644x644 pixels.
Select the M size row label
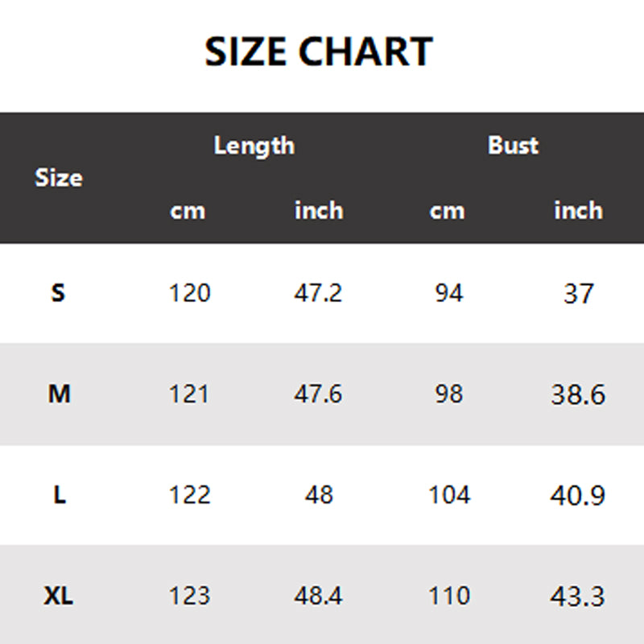click(x=60, y=394)
